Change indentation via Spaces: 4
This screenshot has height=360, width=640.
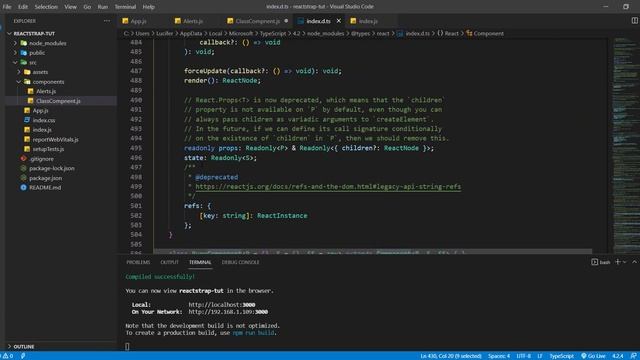[499, 356]
